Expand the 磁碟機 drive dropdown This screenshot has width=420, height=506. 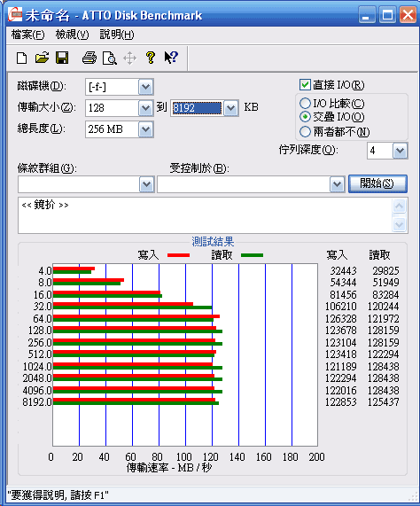[146, 87]
